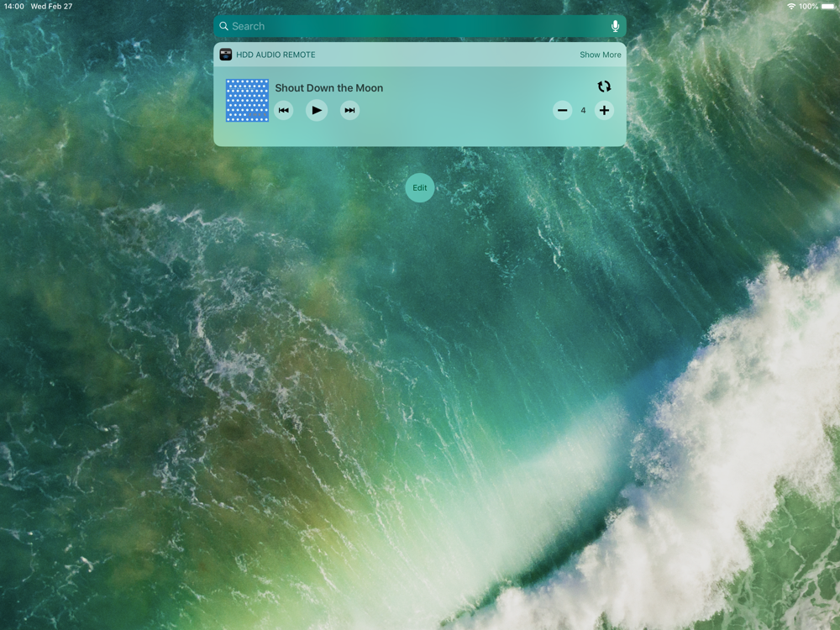Image resolution: width=840 pixels, height=630 pixels.
Task: Tap the Wi-Fi status icon
Action: (791, 7)
